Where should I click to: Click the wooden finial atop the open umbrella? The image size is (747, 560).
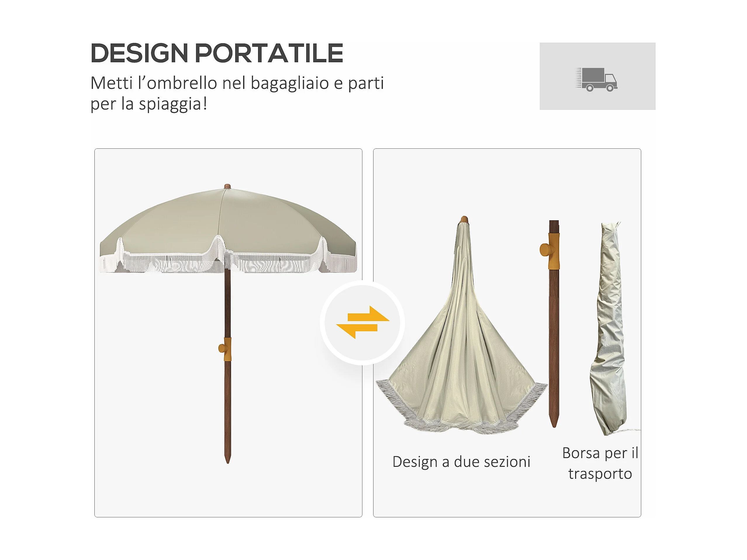[x=227, y=186]
